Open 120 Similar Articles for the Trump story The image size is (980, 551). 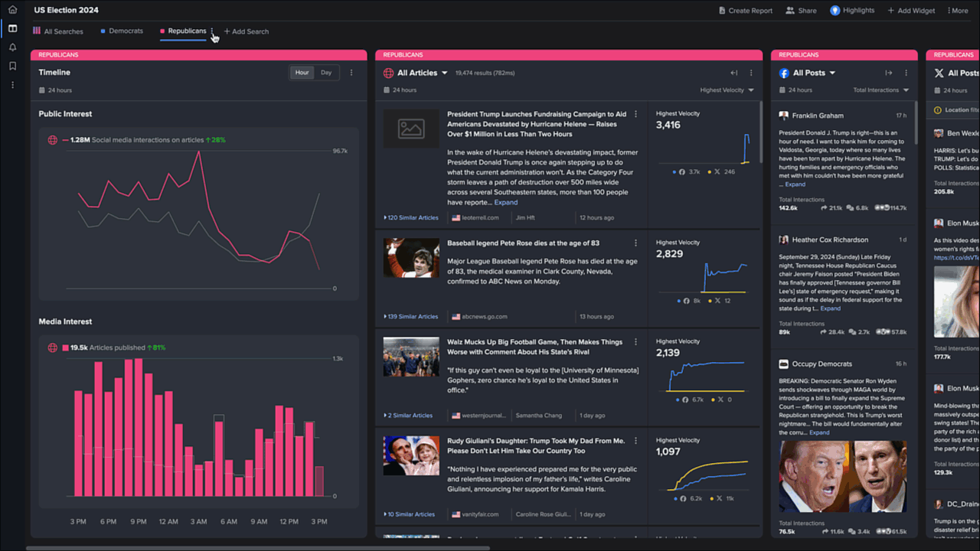point(410,217)
